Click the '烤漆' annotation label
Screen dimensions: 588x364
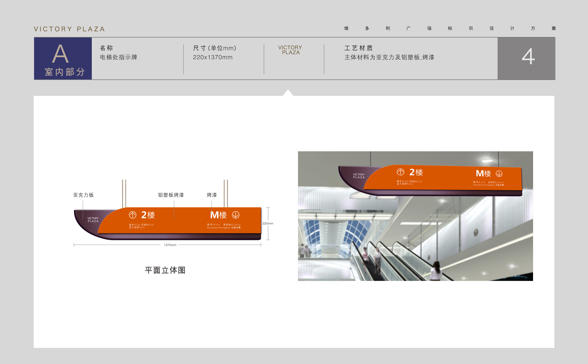(212, 195)
